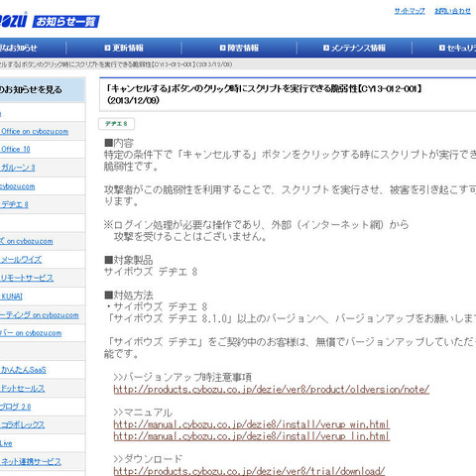Open the ガルーン 3 sidebar link
This screenshot has height=476, width=476.
[x=18, y=168]
